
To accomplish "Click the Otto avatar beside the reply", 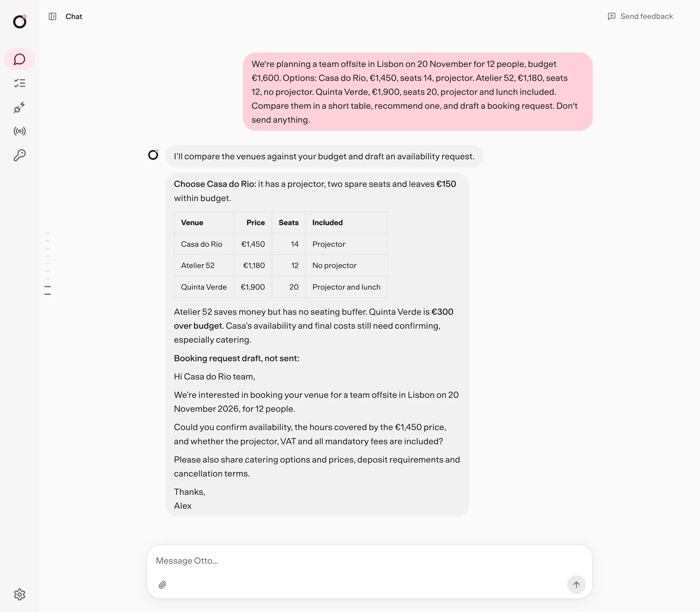I will coord(153,155).
